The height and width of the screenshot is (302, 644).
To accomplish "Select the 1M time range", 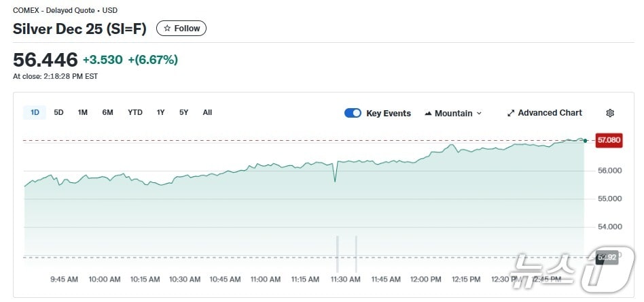I will point(82,112).
